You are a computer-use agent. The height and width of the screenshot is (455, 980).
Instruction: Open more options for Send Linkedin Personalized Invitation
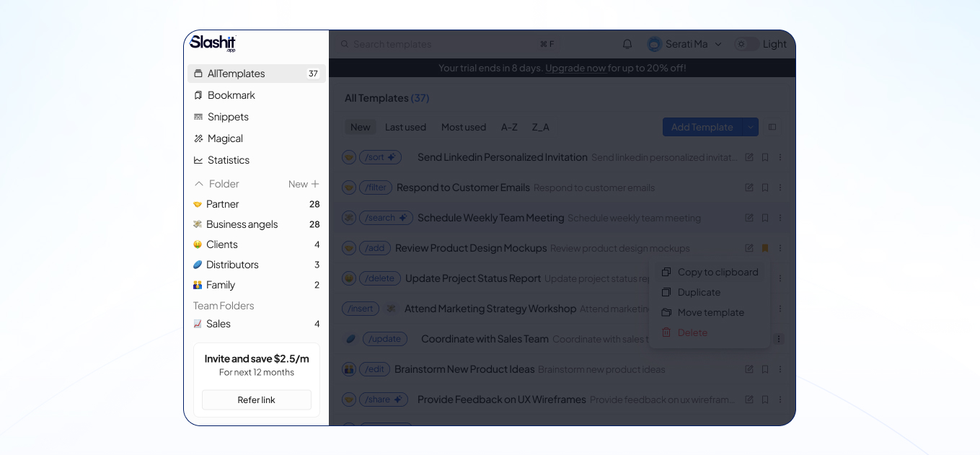[x=780, y=157]
